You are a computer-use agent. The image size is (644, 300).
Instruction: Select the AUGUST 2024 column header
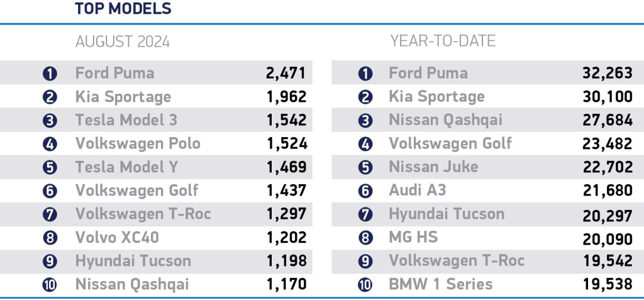click(123, 42)
